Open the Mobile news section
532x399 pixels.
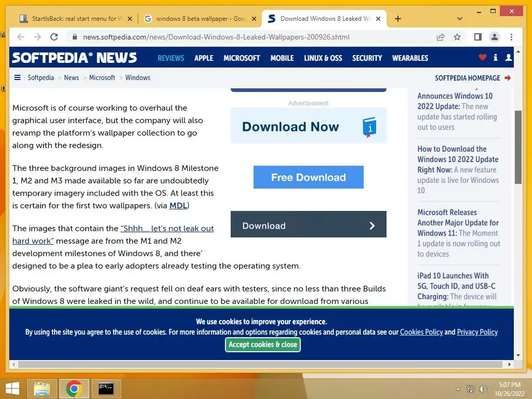point(282,58)
